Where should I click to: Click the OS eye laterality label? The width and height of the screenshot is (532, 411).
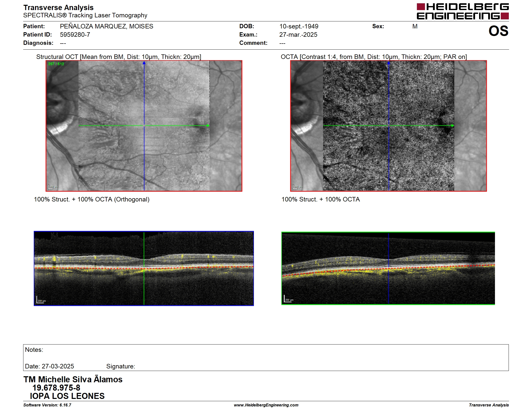[x=498, y=31]
